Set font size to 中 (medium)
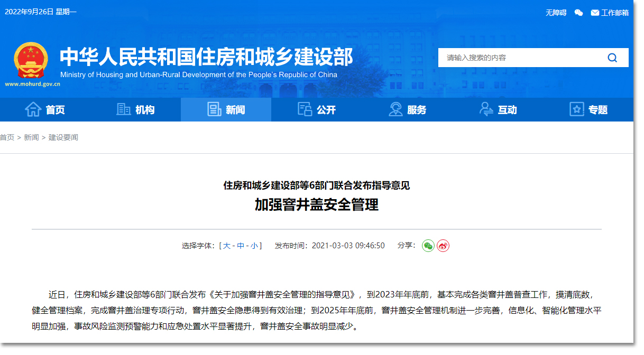This screenshot has width=644, height=355. point(241,246)
